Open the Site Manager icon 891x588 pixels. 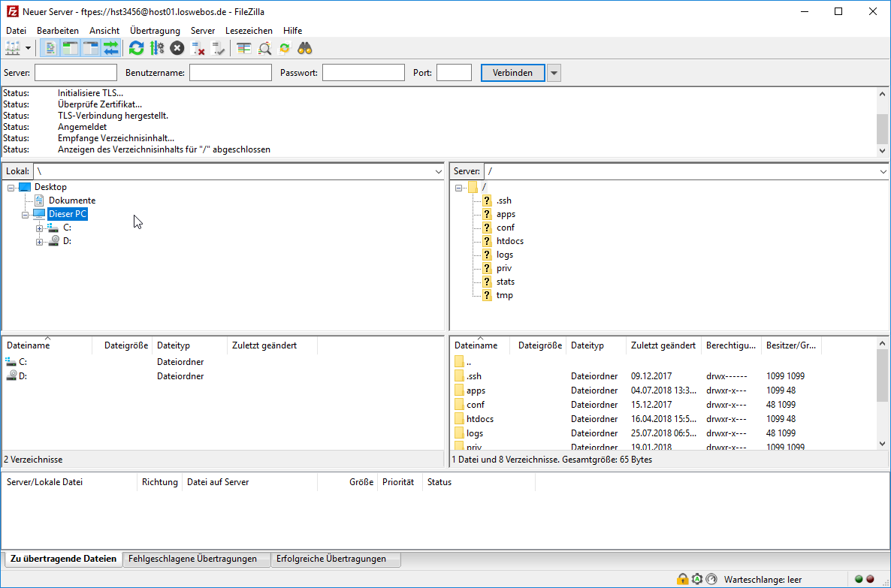click(13, 48)
